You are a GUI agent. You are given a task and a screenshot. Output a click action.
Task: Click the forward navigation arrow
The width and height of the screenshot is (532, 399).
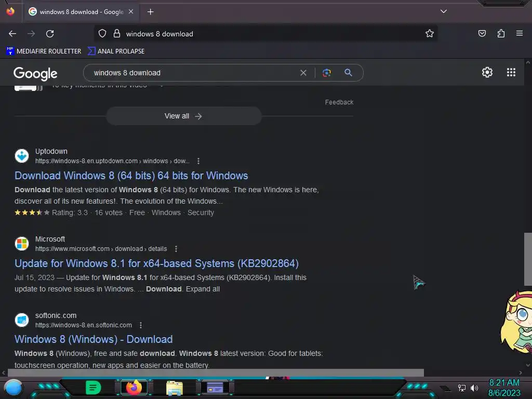[x=31, y=34]
